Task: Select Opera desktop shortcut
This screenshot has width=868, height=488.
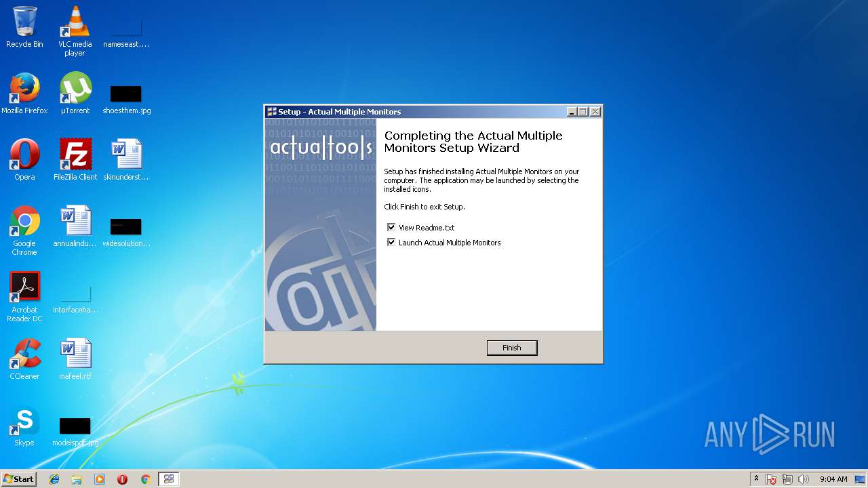Action: click(24, 160)
